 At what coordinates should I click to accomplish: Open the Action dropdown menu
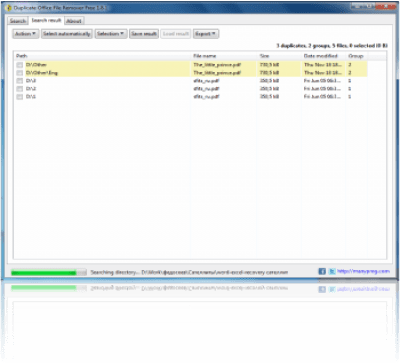(26, 34)
